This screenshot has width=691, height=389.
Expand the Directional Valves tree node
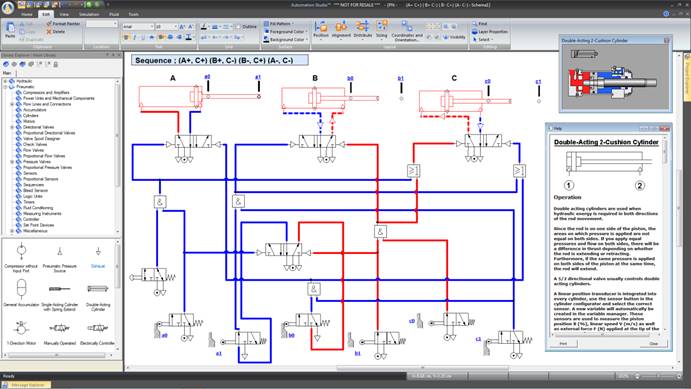[x=12, y=127]
